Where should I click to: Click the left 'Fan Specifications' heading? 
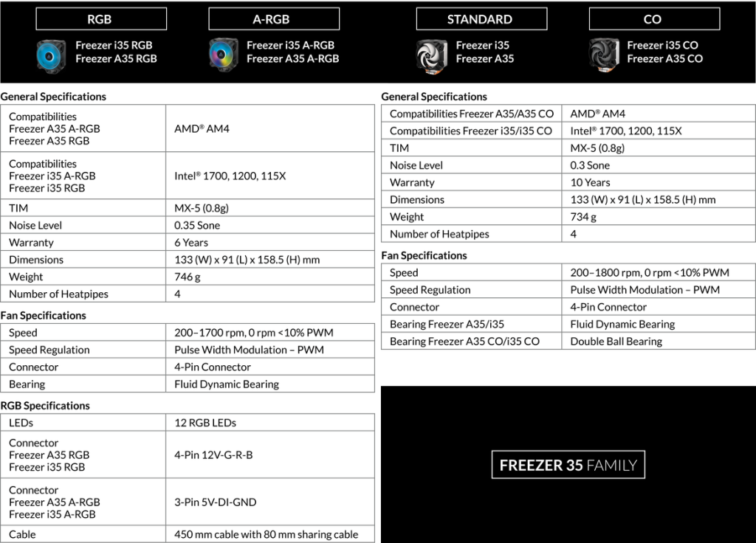click(x=44, y=316)
